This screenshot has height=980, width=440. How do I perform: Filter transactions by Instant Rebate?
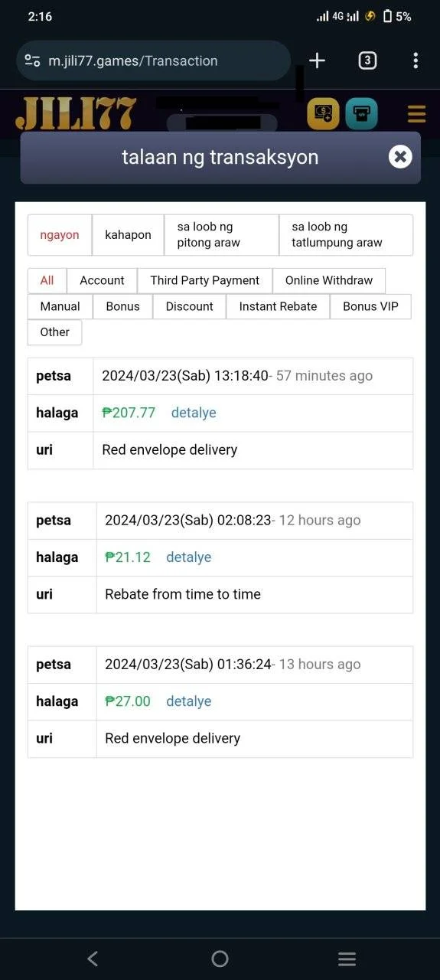click(x=278, y=306)
